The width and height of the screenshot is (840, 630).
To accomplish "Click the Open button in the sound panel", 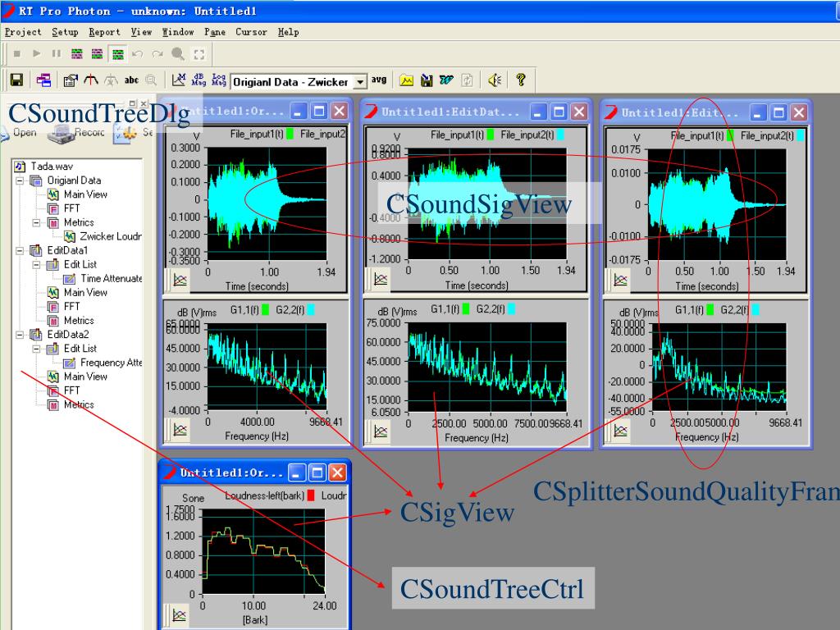I will pyautogui.click(x=19, y=133).
